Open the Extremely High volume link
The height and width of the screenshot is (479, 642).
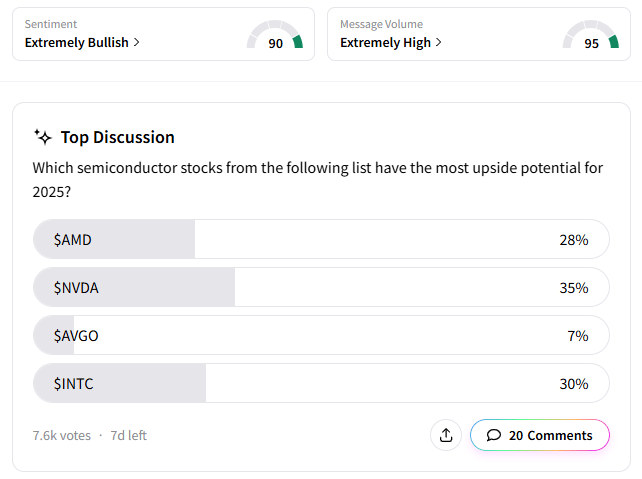pos(386,43)
